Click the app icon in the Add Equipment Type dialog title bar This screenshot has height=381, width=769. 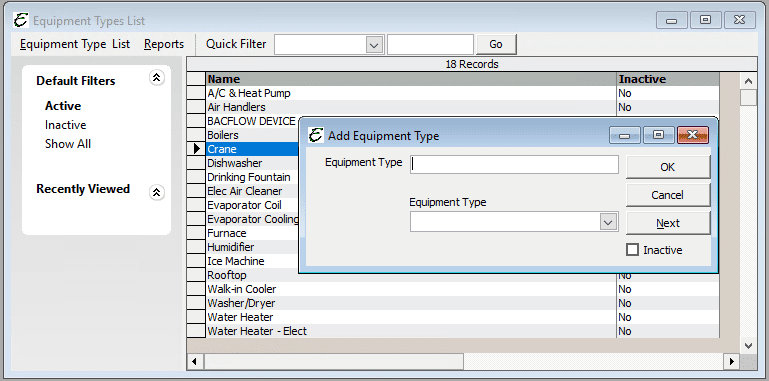[x=316, y=135]
